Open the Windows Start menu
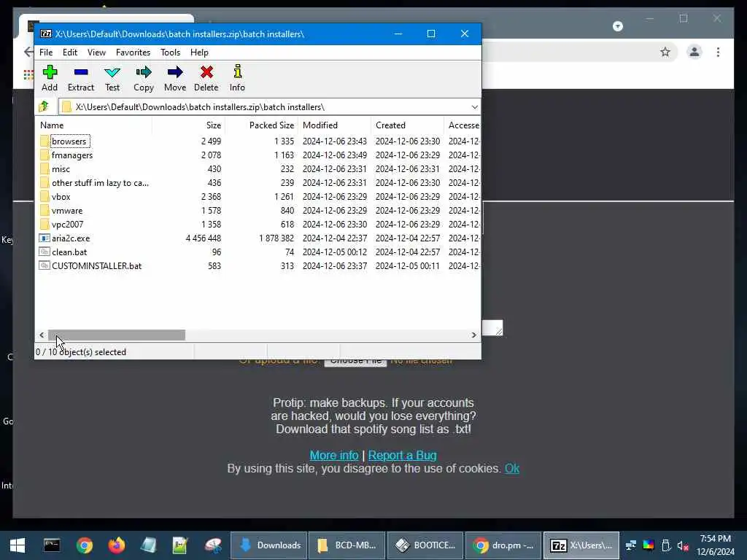 click(18, 545)
